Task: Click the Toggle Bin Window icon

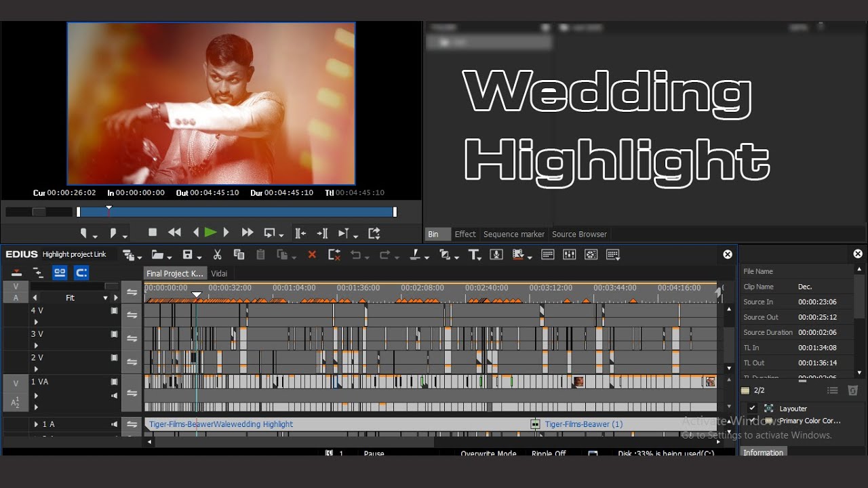Action: coord(548,255)
